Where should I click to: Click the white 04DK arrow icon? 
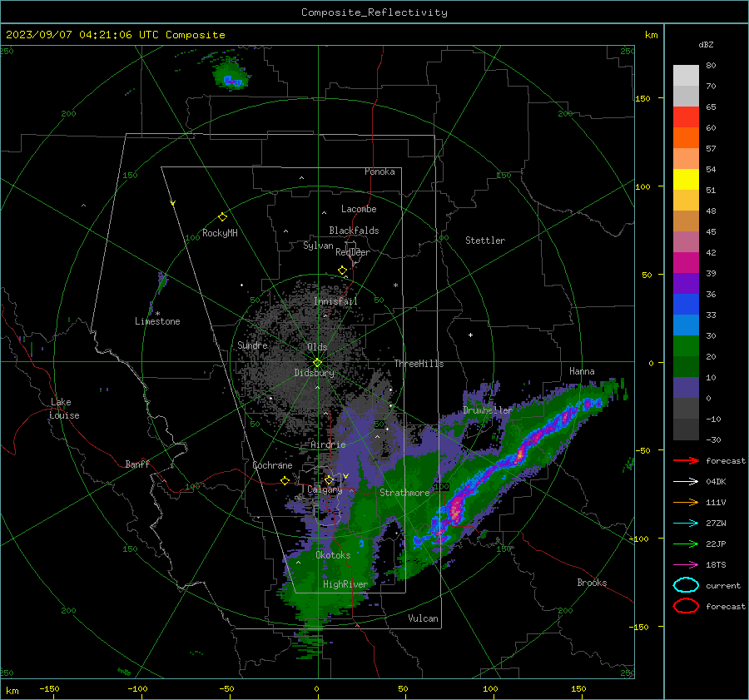tap(686, 482)
